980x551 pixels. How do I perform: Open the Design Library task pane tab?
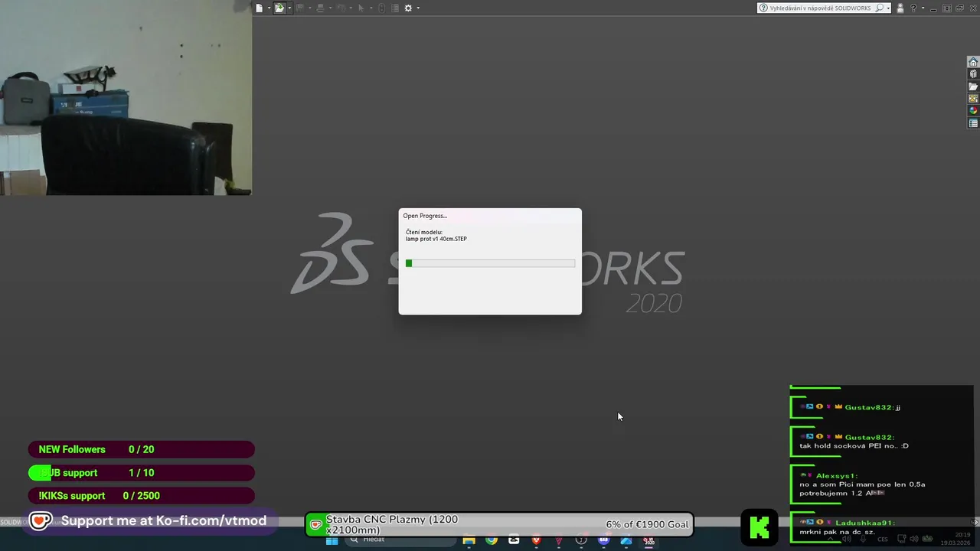tap(973, 74)
